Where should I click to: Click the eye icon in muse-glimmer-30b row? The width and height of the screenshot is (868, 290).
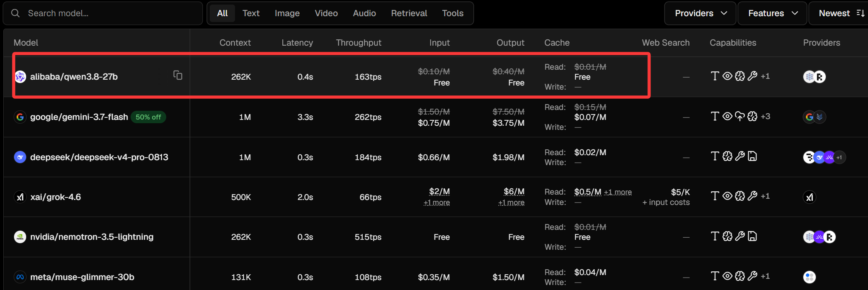727,276
